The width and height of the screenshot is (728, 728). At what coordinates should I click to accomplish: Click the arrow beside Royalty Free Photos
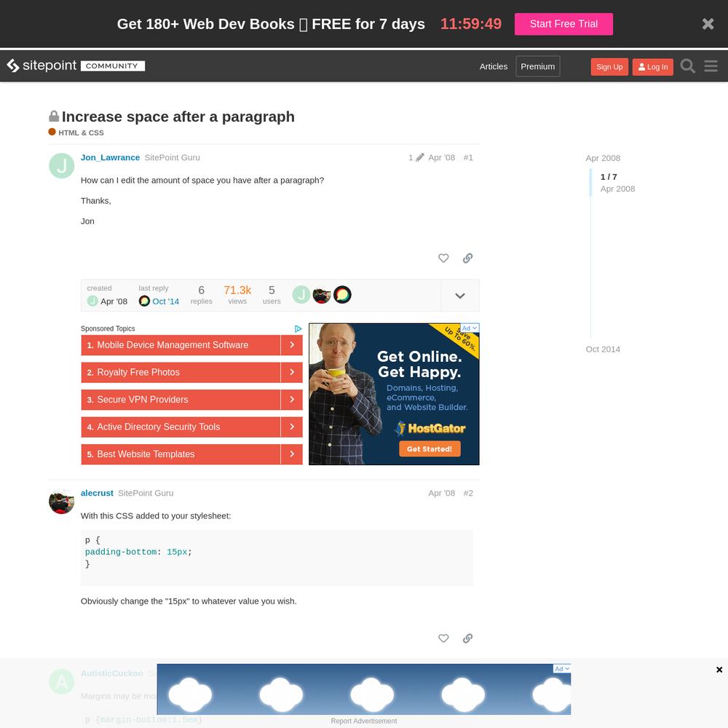[292, 372]
